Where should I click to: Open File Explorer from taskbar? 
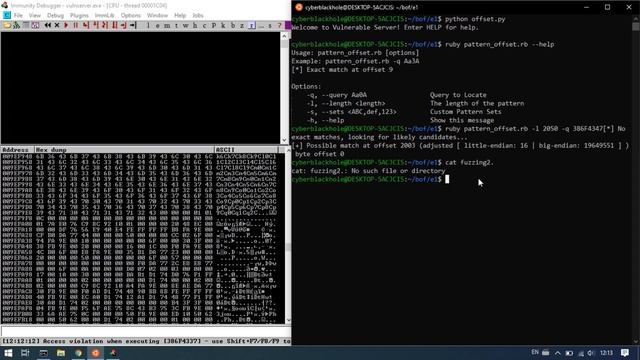click(x=60, y=353)
